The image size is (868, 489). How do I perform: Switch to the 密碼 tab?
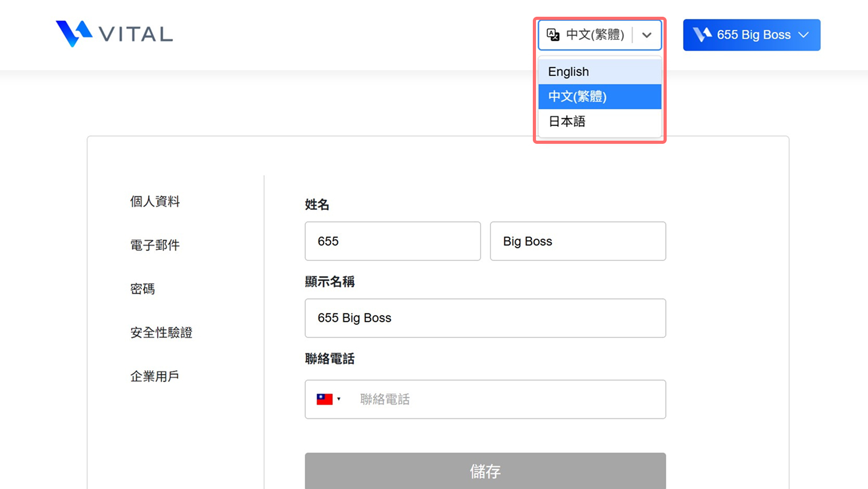(x=142, y=289)
